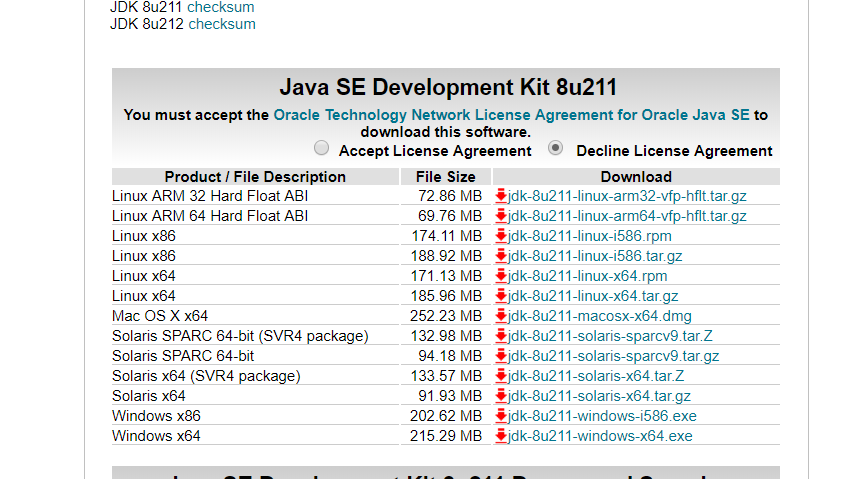Screen dimensions: 844x479
Task: Click the 133.57 MB file size cell
Action: pos(447,376)
